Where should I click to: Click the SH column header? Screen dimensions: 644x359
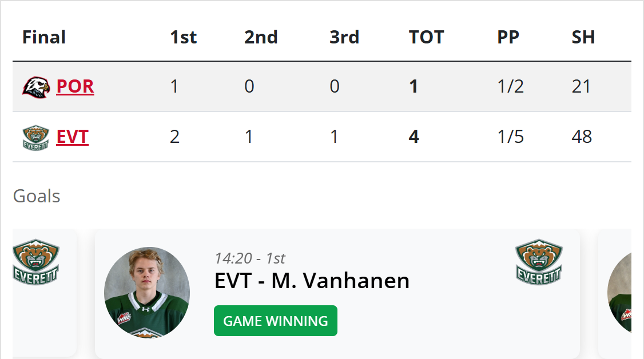coord(583,37)
